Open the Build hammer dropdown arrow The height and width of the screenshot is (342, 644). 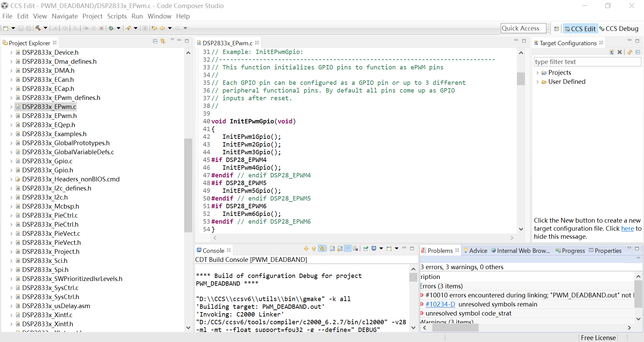click(x=45, y=28)
